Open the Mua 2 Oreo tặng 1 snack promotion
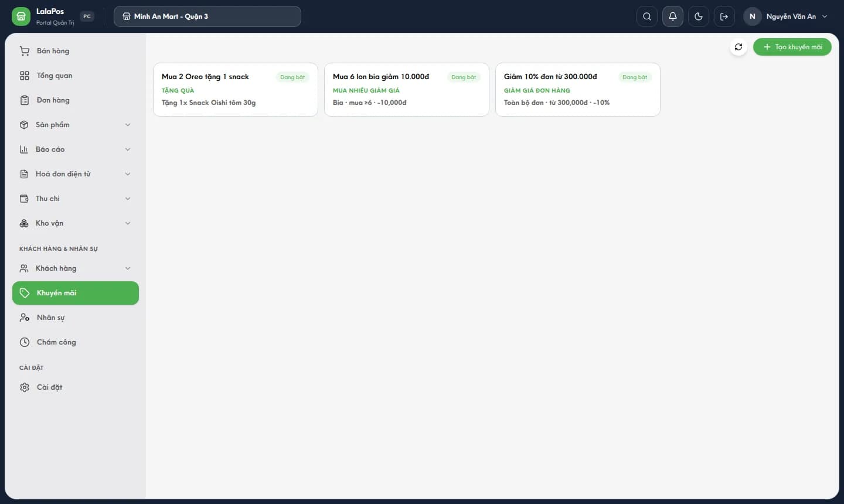The width and height of the screenshot is (844, 504). tap(236, 90)
